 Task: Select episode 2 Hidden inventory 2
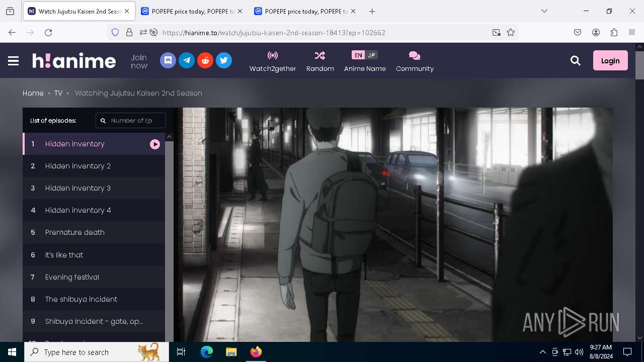(94, 166)
